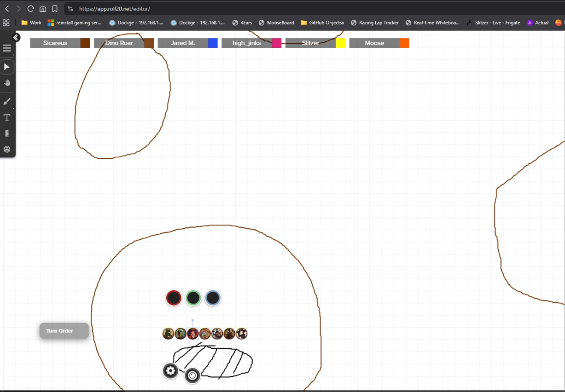Click the Sicareus player name tag
This screenshot has height=392, width=565.
55,43
